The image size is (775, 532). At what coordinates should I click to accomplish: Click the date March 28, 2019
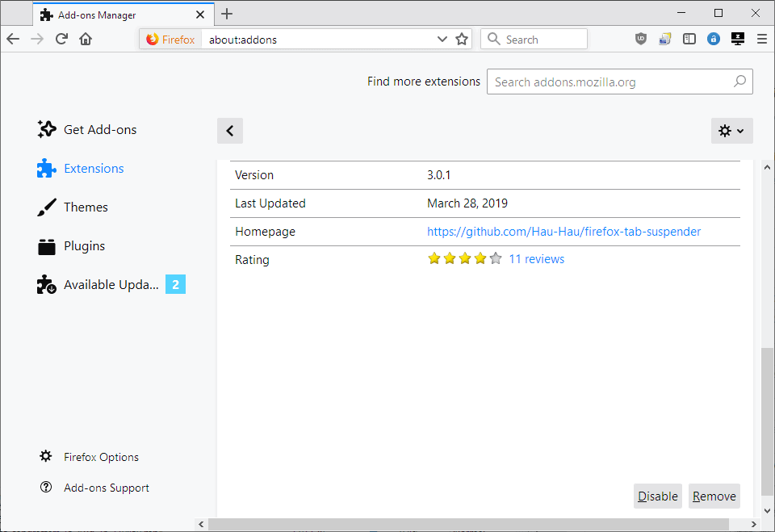tap(467, 203)
